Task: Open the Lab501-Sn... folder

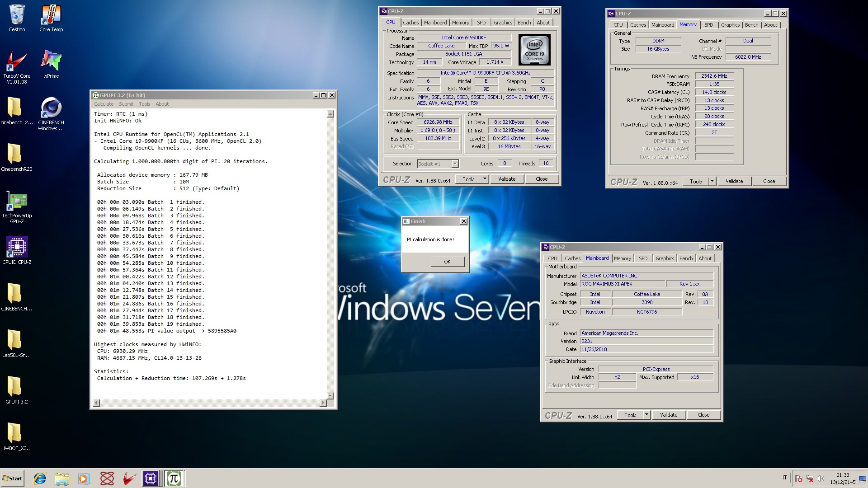Action: (x=17, y=343)
